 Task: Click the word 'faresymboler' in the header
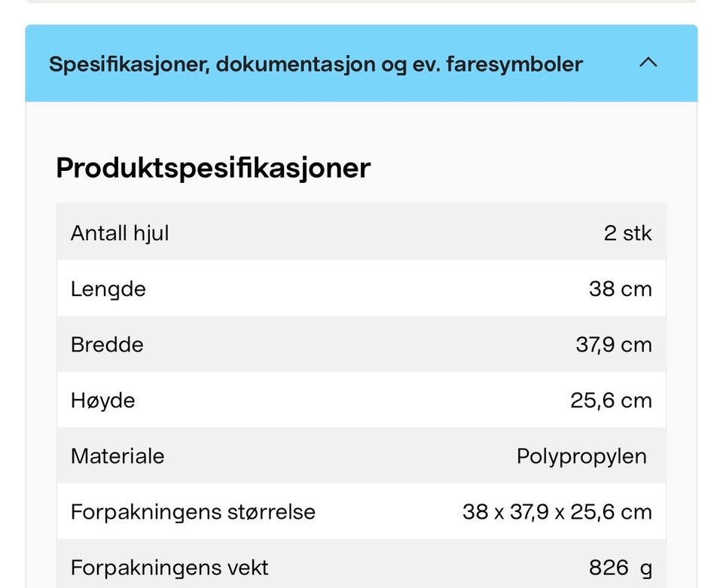514,64
